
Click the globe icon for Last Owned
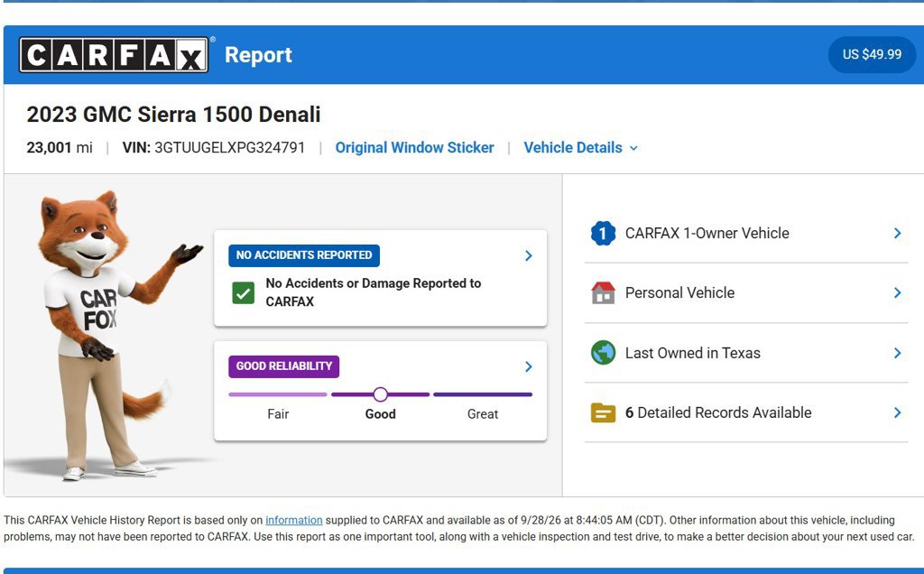coord(603,353)
